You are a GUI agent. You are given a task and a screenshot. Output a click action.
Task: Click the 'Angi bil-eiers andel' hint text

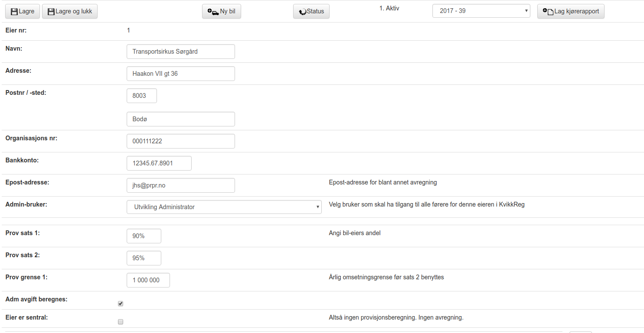pyautogui.click(x=355, y=233)
